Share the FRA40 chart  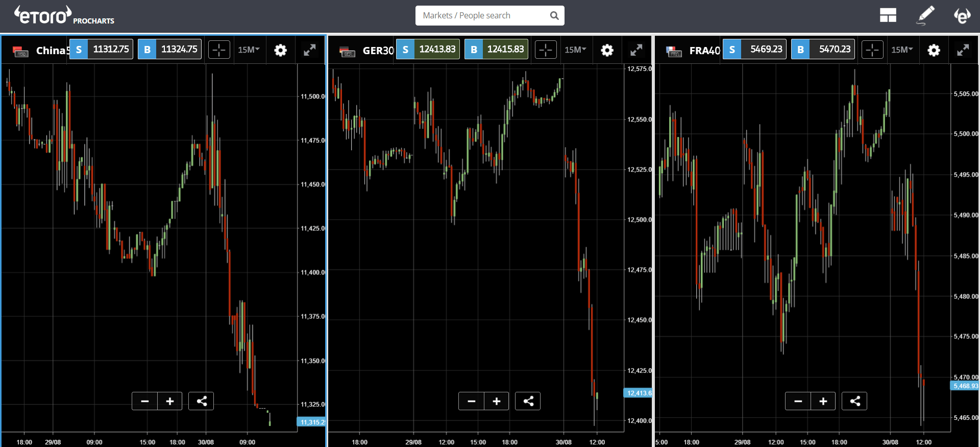(x=854, y=402)
